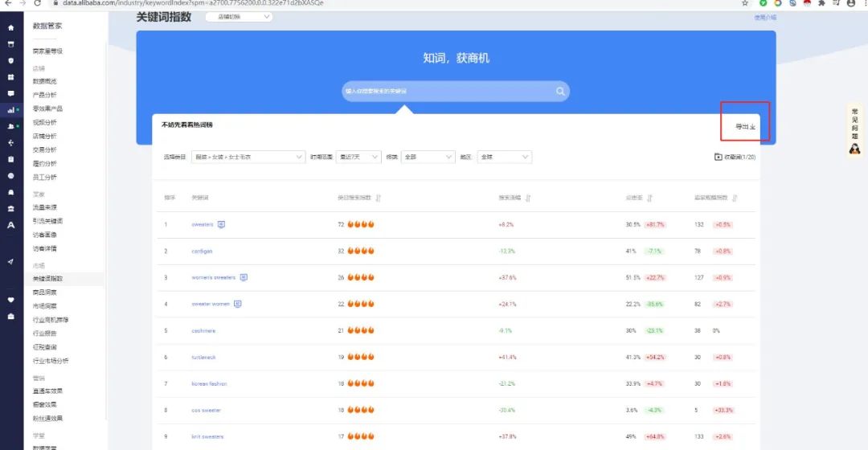Click the icon beside women's sweaters keyword
Image resolution: width=868 pixels, height=450 pixels.
click(x=244, y=277)
